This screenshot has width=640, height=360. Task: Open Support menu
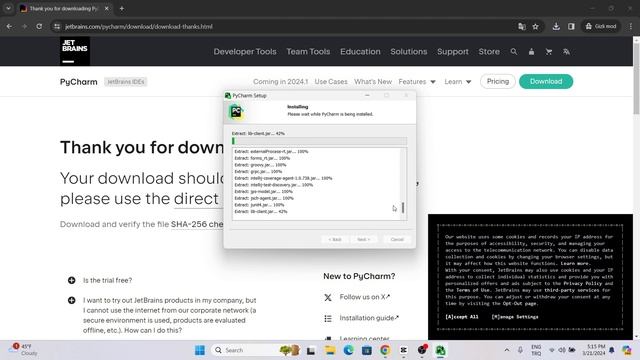(x=453, y=51)
